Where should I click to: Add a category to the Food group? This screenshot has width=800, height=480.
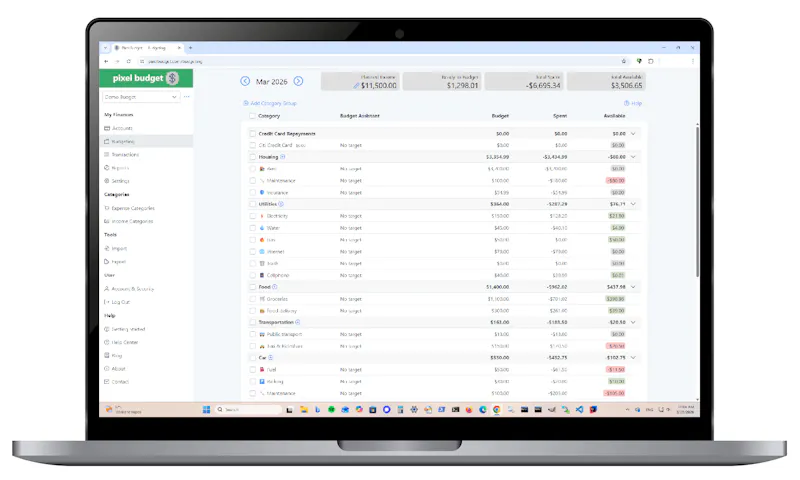point(274,287)
